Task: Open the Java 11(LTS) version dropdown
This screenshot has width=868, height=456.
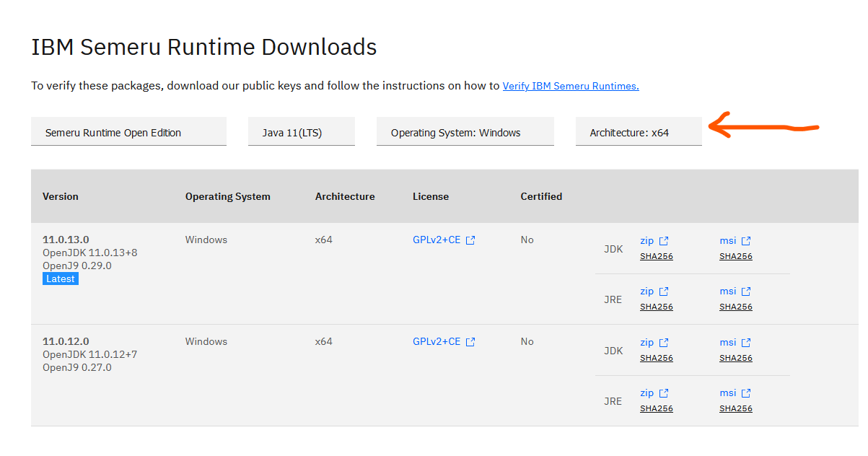Action: [302, 132]
